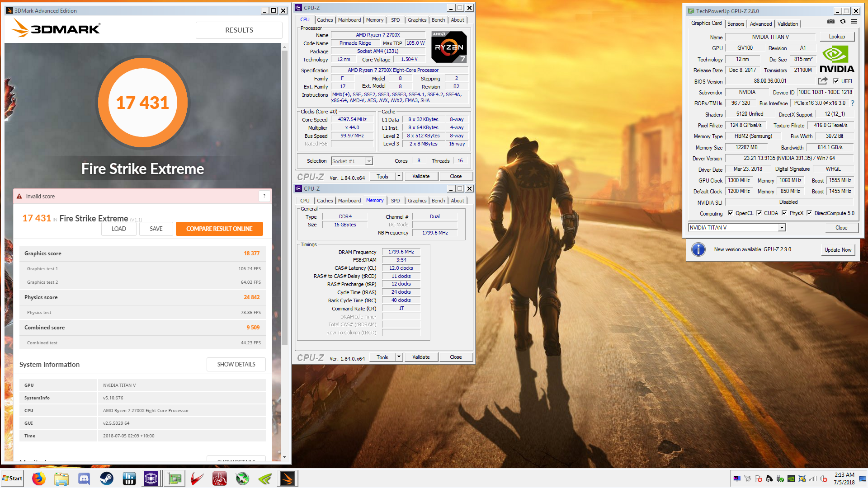The image size is (868, 488).
Task: Click the GPU-Z update info icon
Action: 698,249
